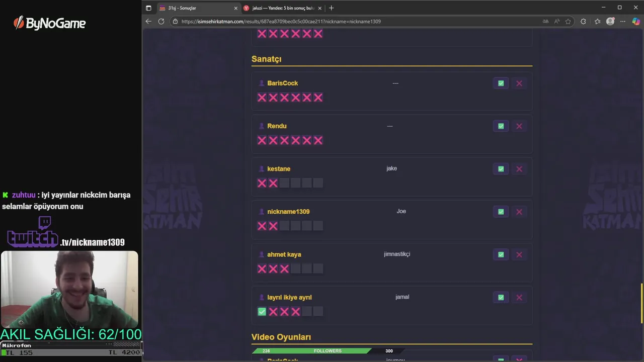Click the user icon next to Rendu
Viewport: 644px width, 362px height.
pos(261,126)
